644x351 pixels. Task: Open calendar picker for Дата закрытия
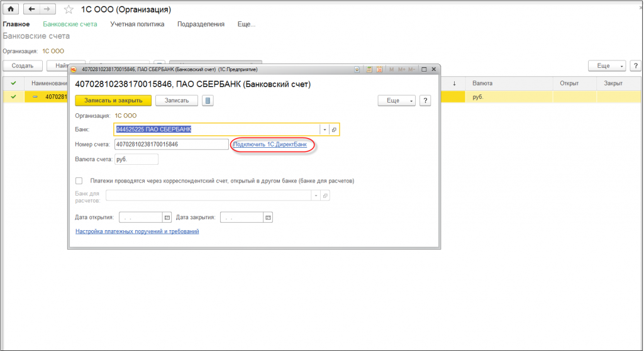pos(268,218)
